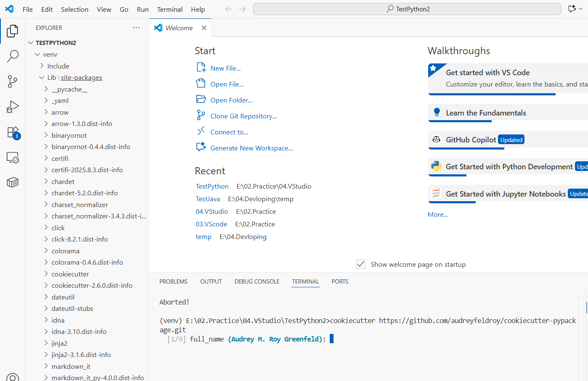Expand the __pycache__ folder
The height and width of the screenshot is (381, 588).
(x=46, y=89)
